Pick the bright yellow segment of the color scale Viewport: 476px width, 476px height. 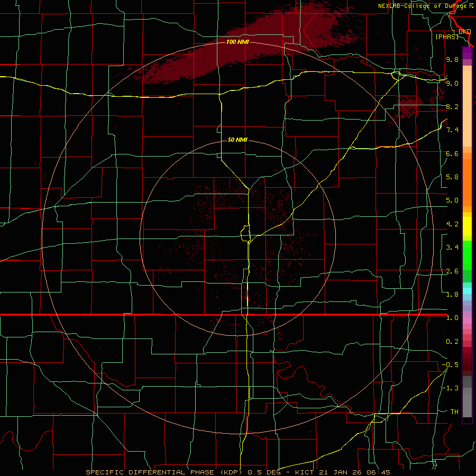coord(467,226)
